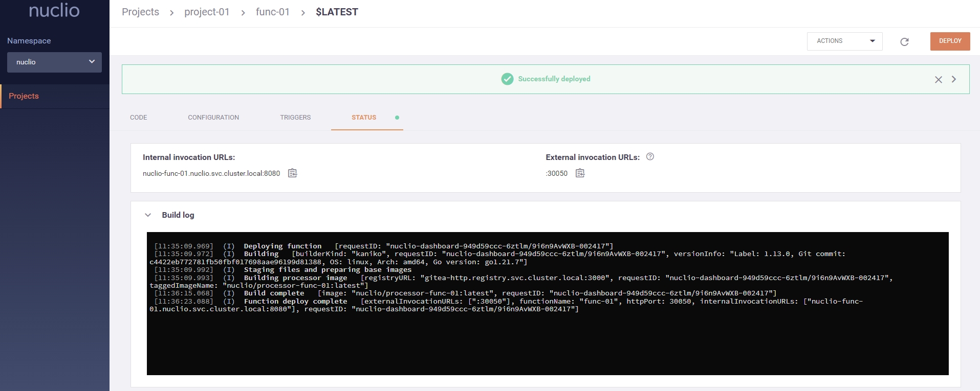Collapse the Build log section
This screenshot has height=391, width=980.
[148, 215]
